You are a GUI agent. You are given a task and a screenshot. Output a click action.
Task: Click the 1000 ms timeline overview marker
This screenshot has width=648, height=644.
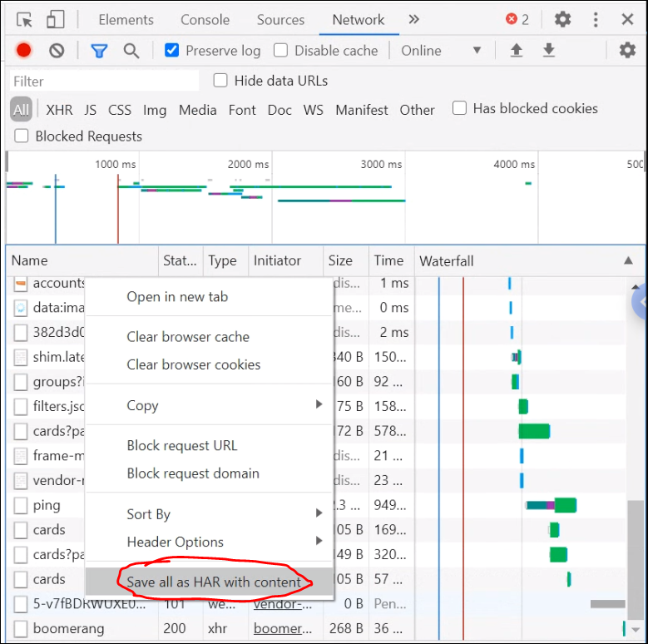pyautogui.click(x=116, y=164)
